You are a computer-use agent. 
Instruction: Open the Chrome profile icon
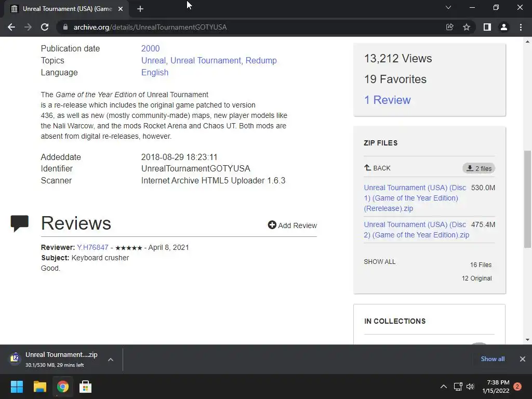[504, 27]
